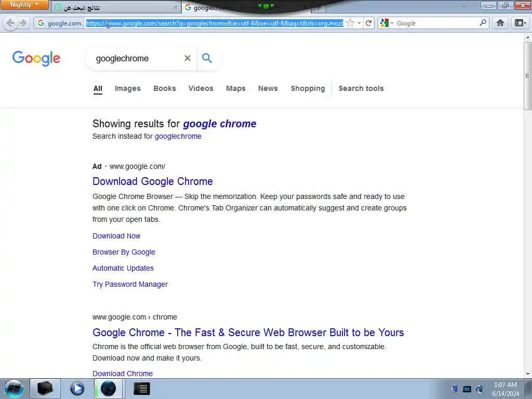Open the Download Google Chrome ad title
This screenshot has width=532, height=399.
[x=153, y=181]
